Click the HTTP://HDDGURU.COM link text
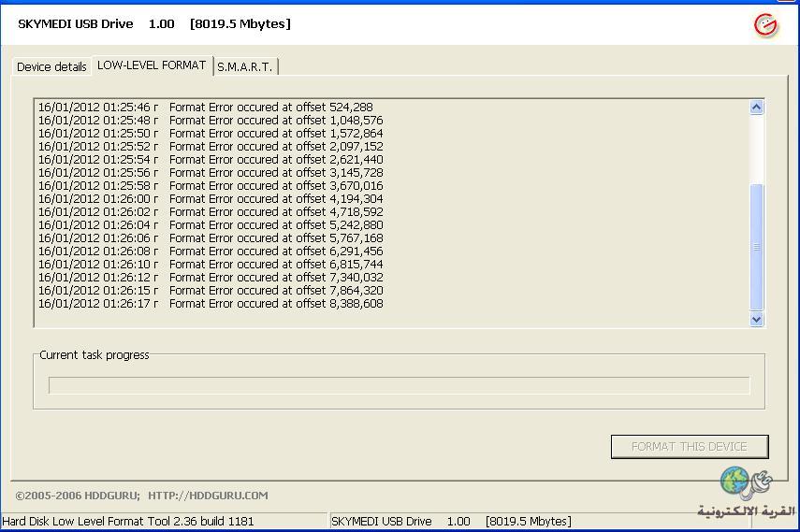Image resolution: width=800 pixels, height=532 pixels. (208, 496)
